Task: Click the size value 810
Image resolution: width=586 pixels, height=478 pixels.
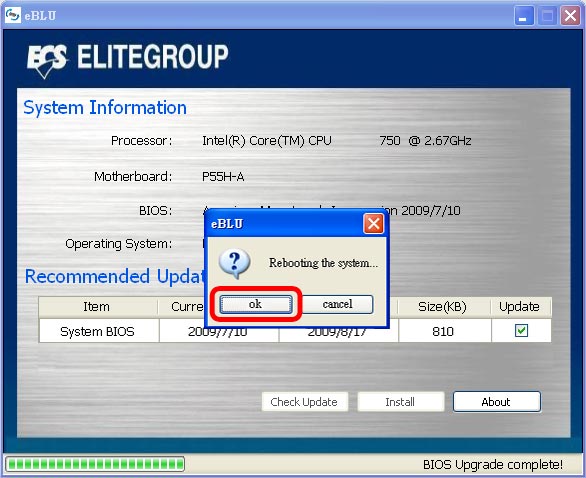Action: 443,331
